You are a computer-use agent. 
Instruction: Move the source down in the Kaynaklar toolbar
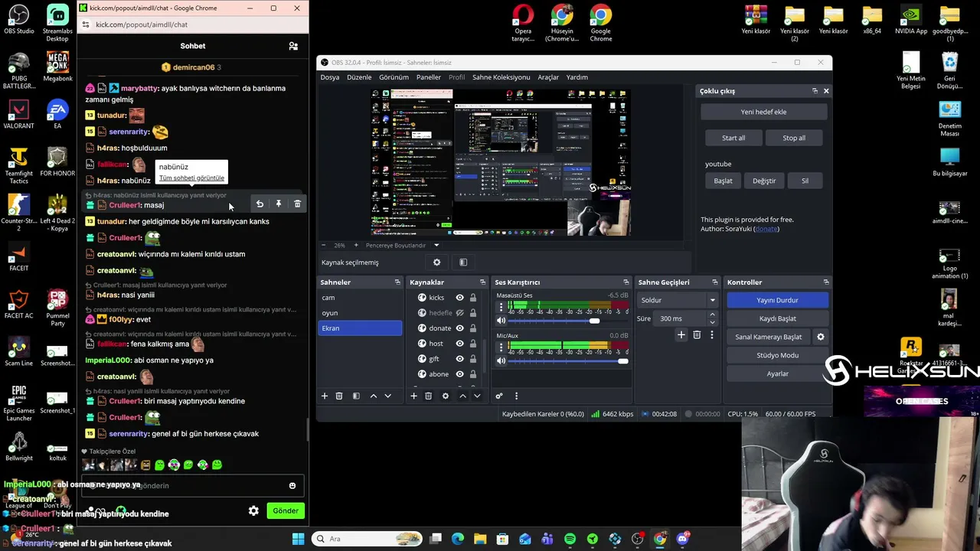pos(477,396)
